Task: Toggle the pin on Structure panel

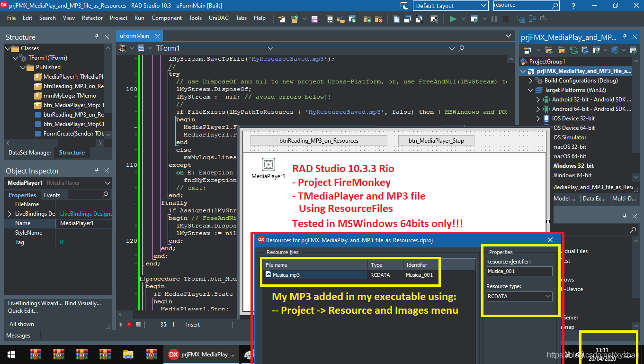Action: pos(97,37)
